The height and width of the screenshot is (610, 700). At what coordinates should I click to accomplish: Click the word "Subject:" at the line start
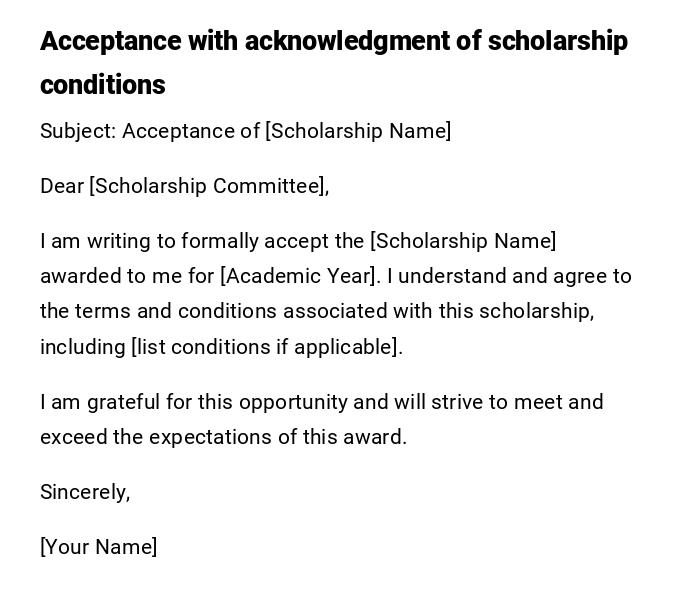pos(78,131)
